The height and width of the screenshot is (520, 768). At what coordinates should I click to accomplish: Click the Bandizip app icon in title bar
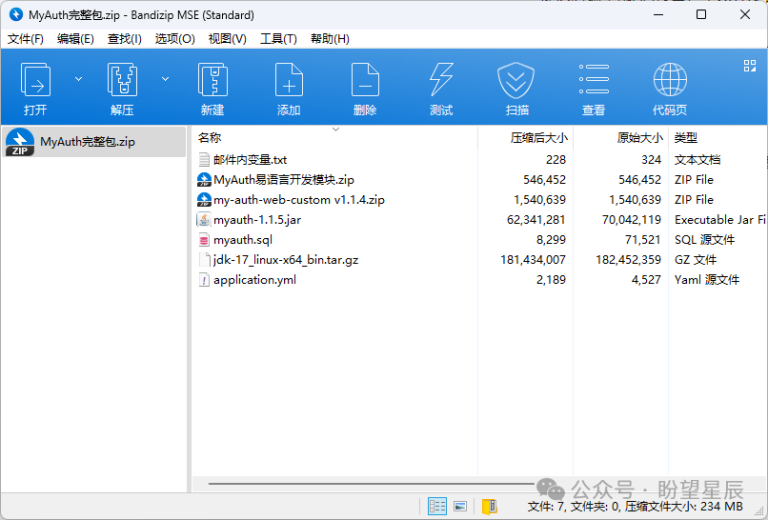[x=16, y=15]
